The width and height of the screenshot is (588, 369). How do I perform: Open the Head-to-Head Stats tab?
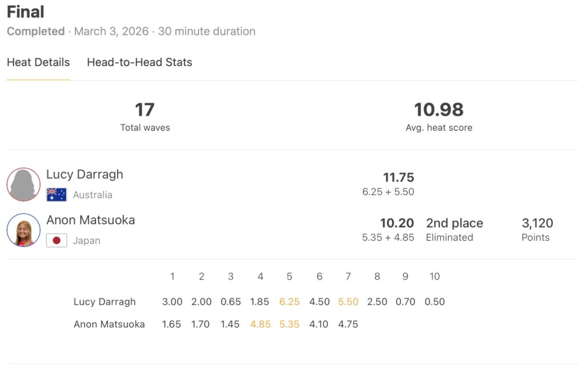pos(139,63)
